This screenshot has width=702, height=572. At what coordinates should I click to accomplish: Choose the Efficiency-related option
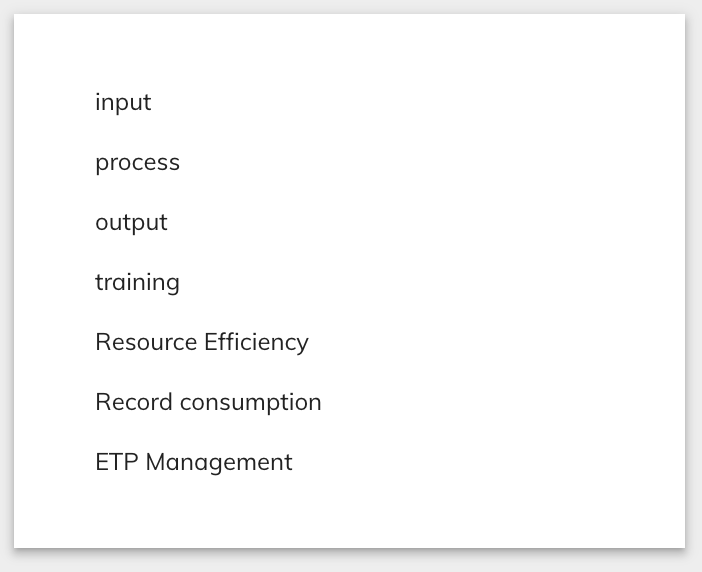tap(202, 342)
